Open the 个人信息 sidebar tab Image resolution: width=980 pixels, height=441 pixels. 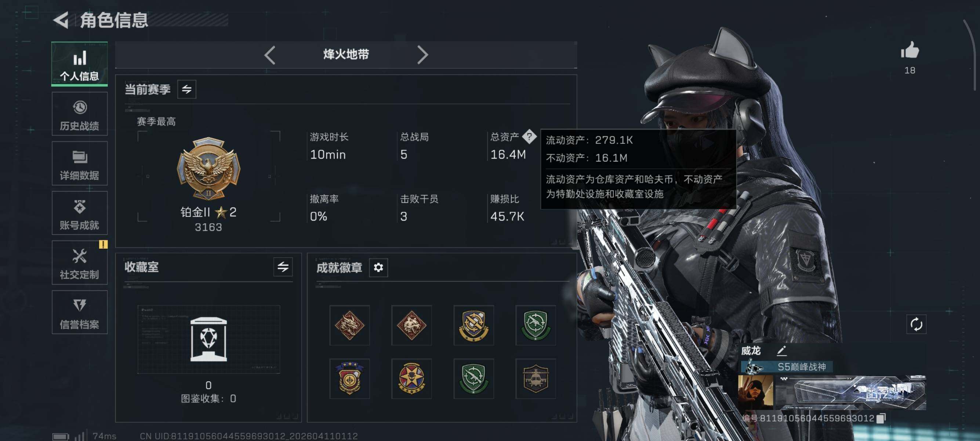click(x=80, y=64)
